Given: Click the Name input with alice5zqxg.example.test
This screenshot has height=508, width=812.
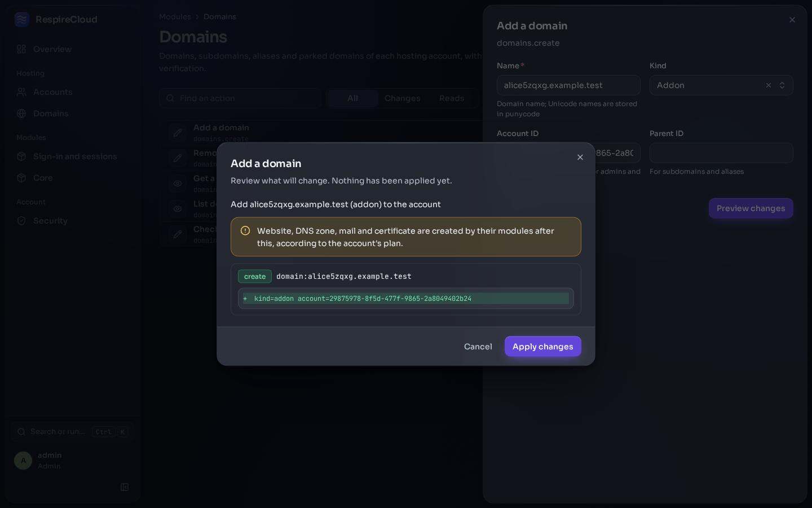Looking at the screenshot, I should coord(568,85).
